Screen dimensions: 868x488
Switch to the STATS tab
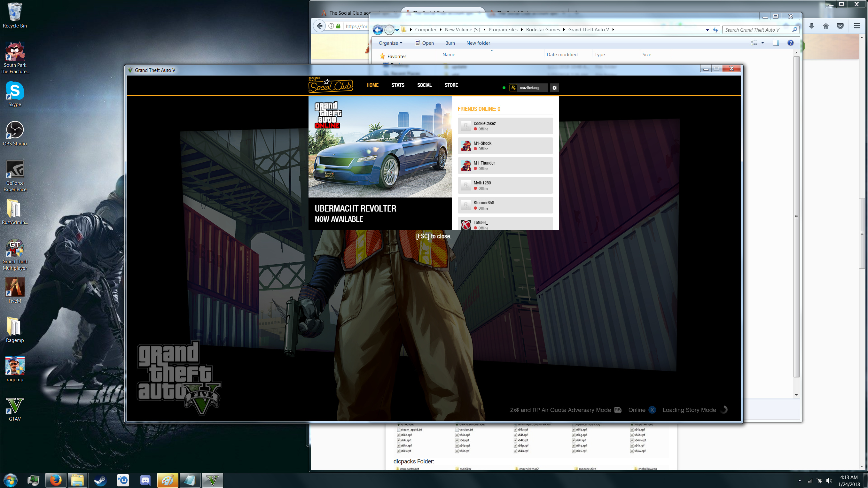[x=398, y=85]
